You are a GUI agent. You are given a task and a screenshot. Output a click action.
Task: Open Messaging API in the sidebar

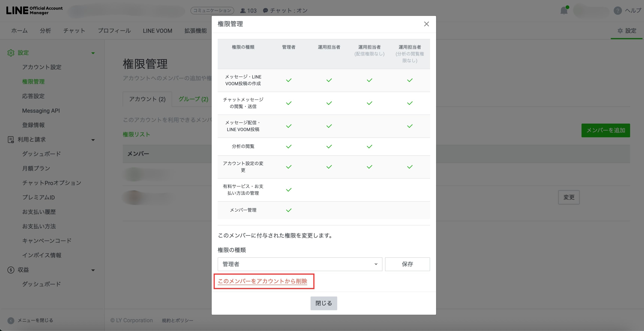41,111
